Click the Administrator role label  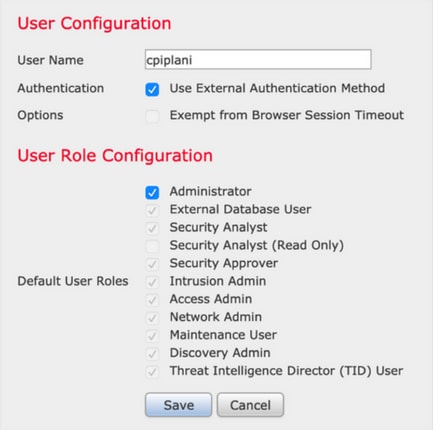click(x=210, y=191)
